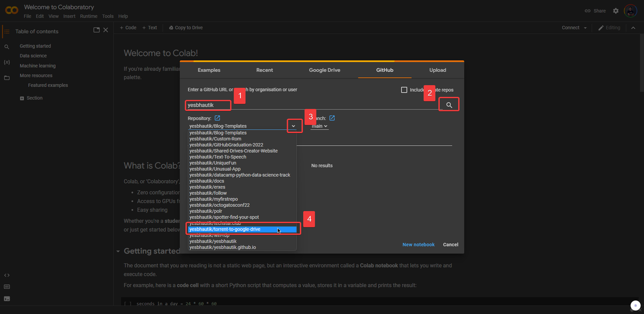Select yesbhautik/myfirstrepo repository
644x314 pixels.
243,199
